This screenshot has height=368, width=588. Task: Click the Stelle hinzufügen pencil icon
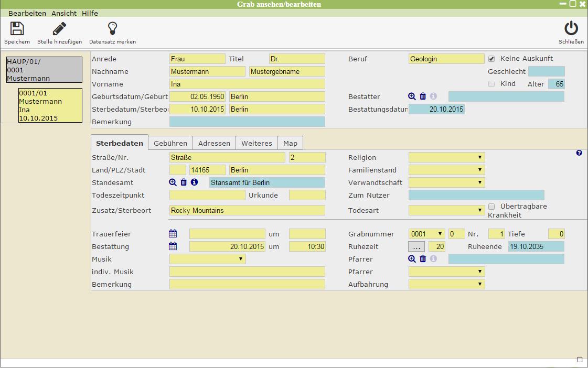[x=59, y=29]
